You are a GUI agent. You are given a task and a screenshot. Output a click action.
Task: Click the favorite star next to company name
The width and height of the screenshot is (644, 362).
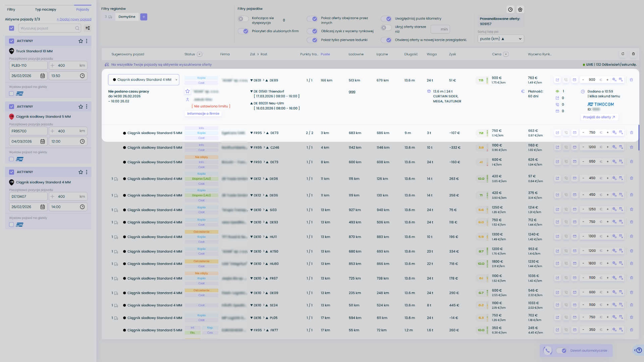tap(187, 91)
